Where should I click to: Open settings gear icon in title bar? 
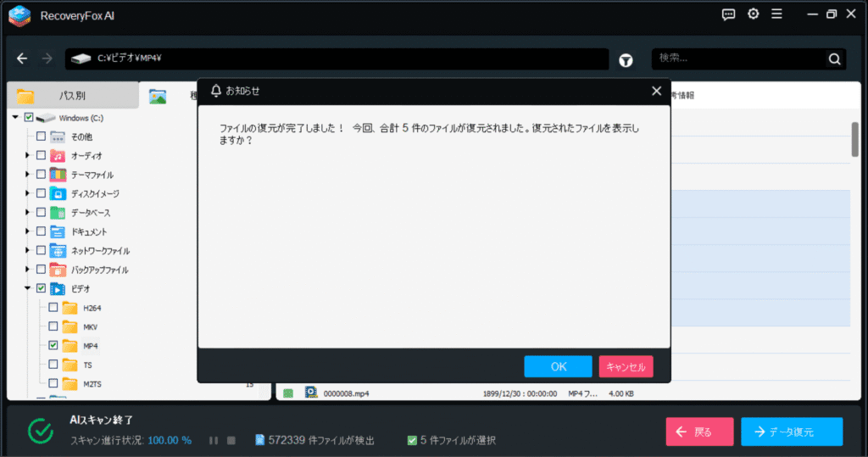coord(754,14)
